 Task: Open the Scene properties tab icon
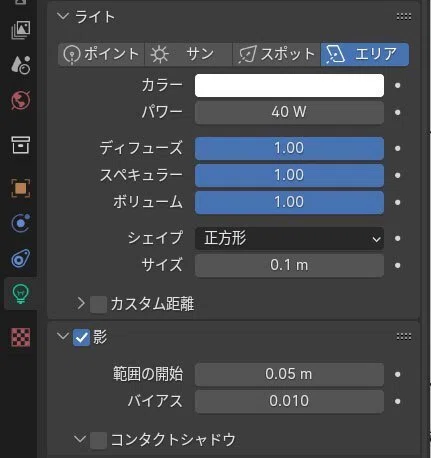21,65
